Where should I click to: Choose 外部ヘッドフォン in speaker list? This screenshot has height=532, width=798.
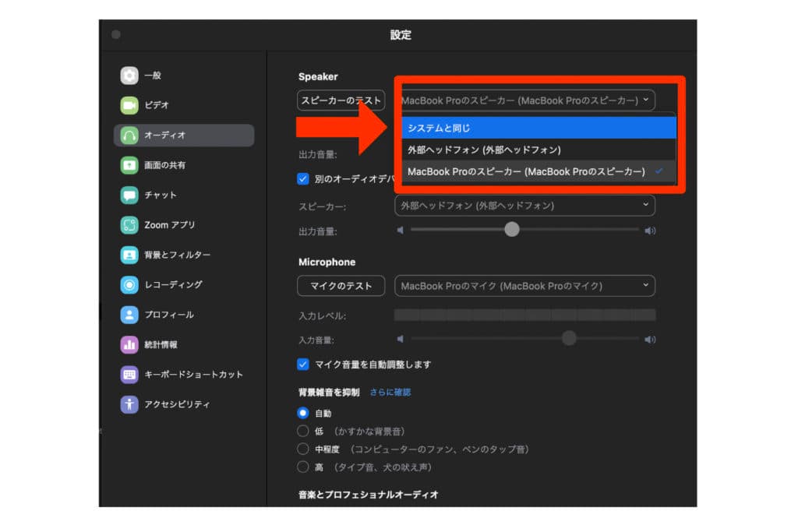pyautogui.click(x=539, y=150)
